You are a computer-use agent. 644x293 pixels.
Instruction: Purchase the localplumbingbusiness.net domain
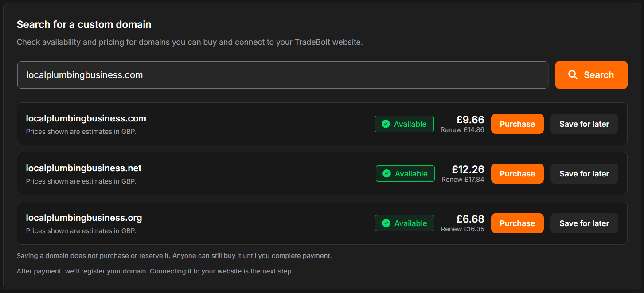pos(517,173)
